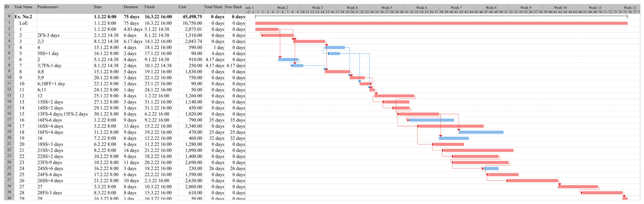Click the Total Slack column header
The image size is (644, 204).
213,7
